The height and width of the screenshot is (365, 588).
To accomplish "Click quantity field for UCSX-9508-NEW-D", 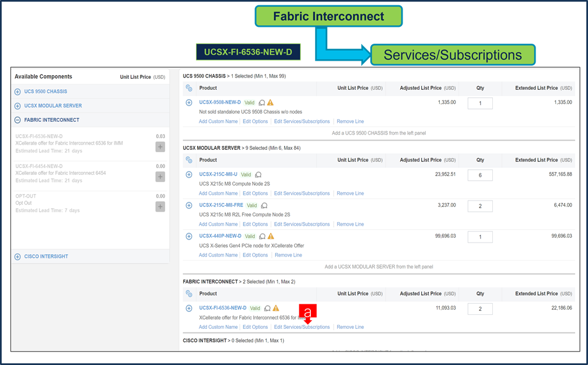I will (480, 103).
